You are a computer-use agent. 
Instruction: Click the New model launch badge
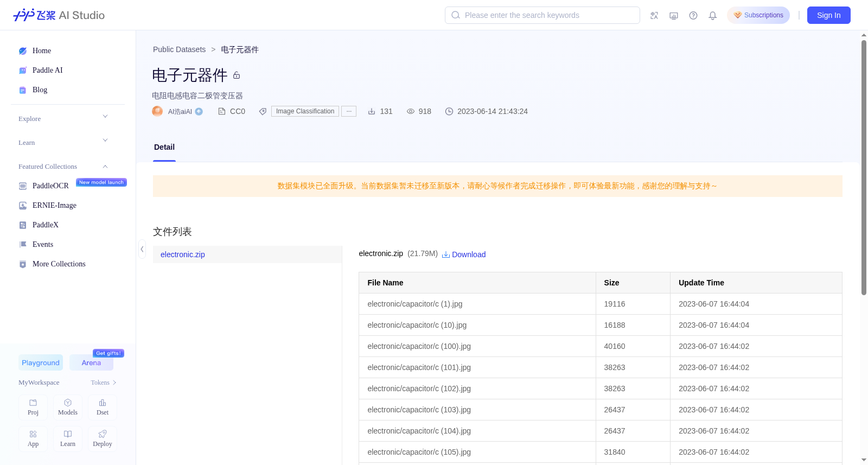point(101,182)
